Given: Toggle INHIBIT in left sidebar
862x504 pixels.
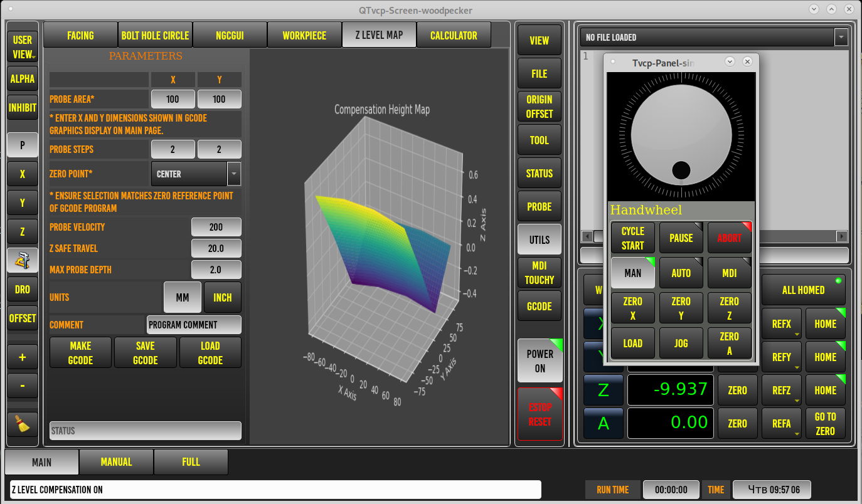Looking at the screenshot, I should coord(23,108).
